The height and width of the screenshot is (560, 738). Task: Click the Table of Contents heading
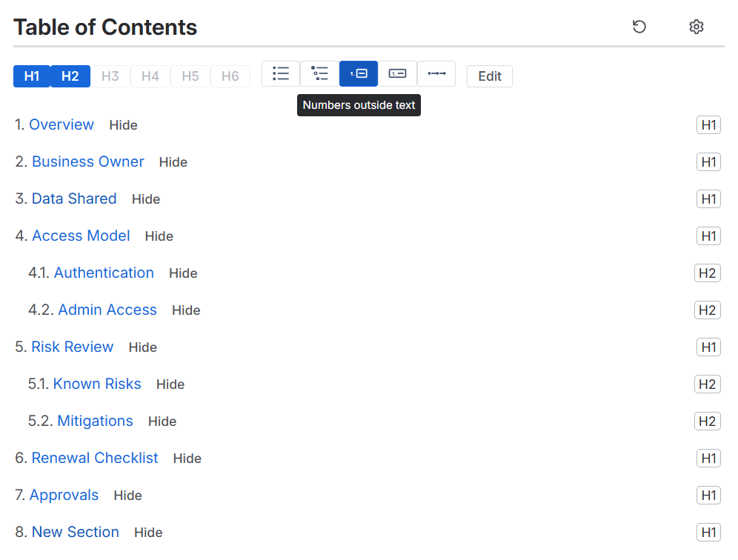[x=105, y=27]
